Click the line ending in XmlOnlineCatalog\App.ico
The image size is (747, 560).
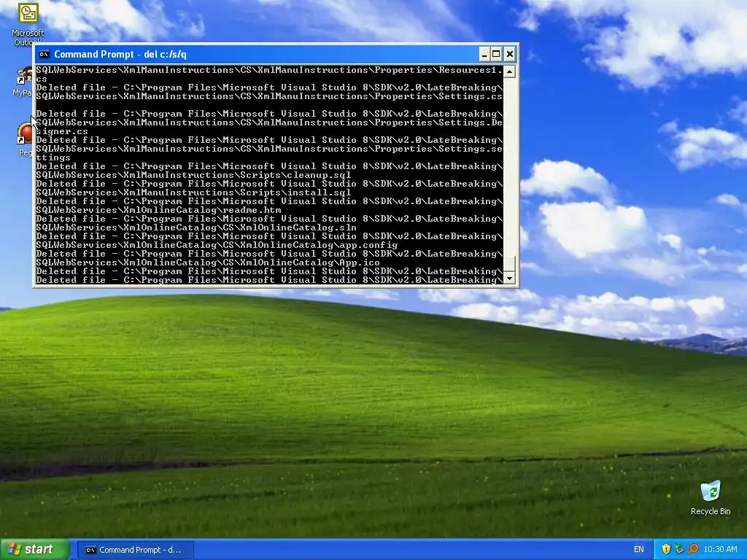click(208, 262)
